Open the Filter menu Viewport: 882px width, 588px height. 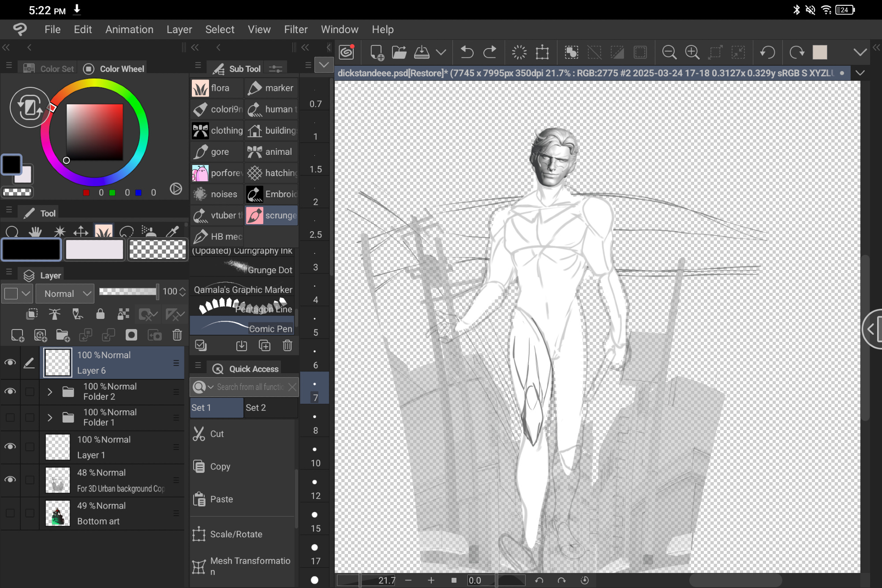coord(295,30)
